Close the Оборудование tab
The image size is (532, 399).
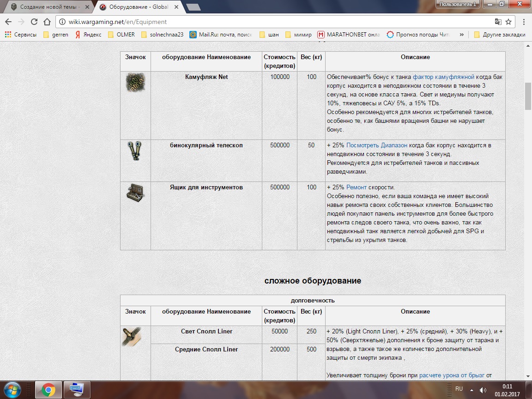click(x=176, y=7)
